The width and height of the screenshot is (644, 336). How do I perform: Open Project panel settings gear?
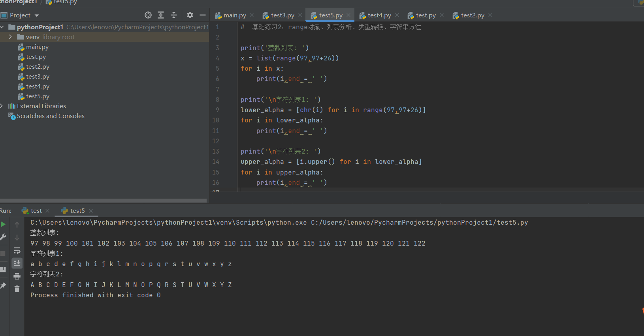[190, 15]
